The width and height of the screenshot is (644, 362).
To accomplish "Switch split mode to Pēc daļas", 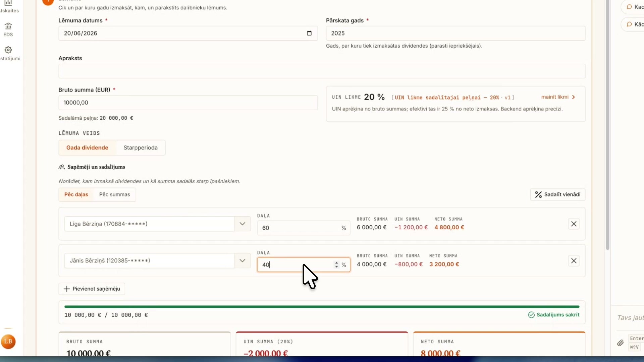I will pyautogui.click(x=76, y=194).
